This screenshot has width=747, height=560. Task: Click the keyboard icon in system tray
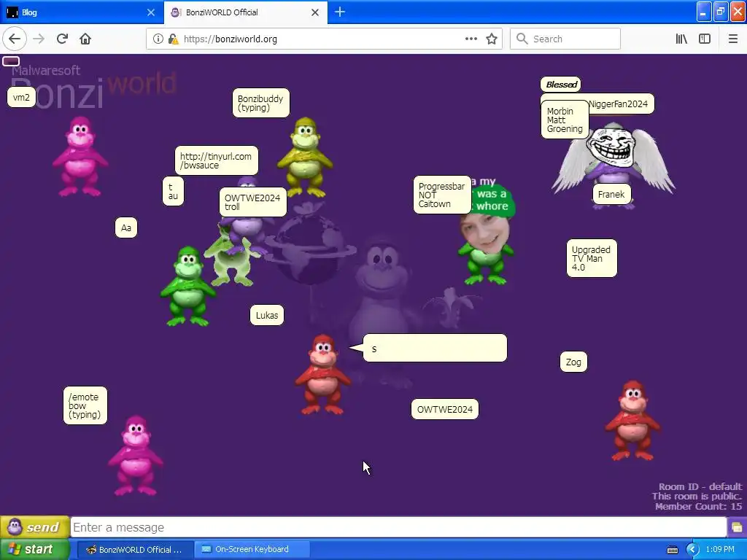pos(672,550)
